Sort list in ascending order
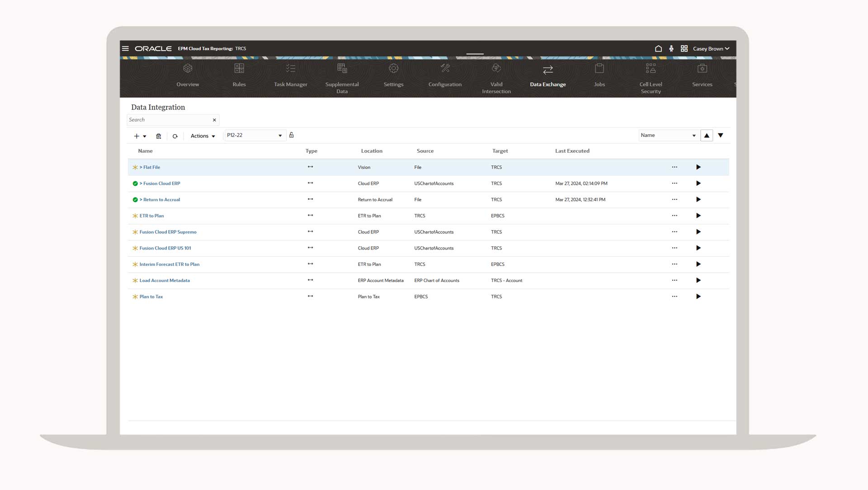This screenshot has width=868, height=490. click(x=707, y=136)
